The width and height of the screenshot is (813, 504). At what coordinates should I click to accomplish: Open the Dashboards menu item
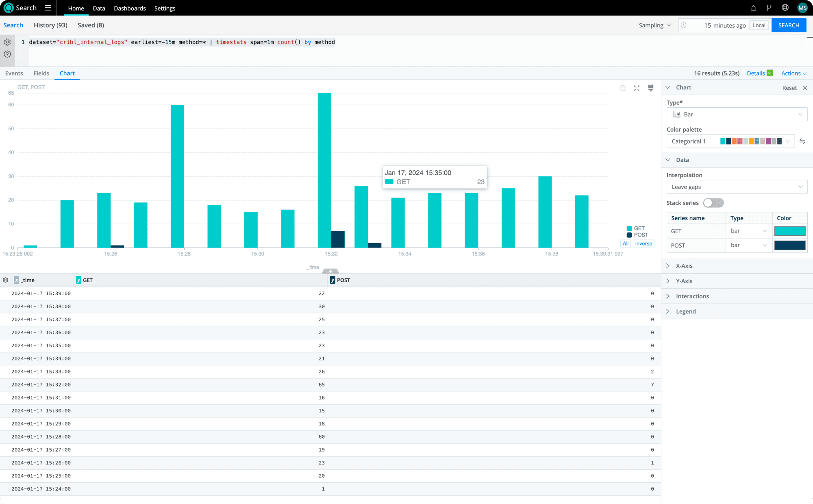[130, 8]
